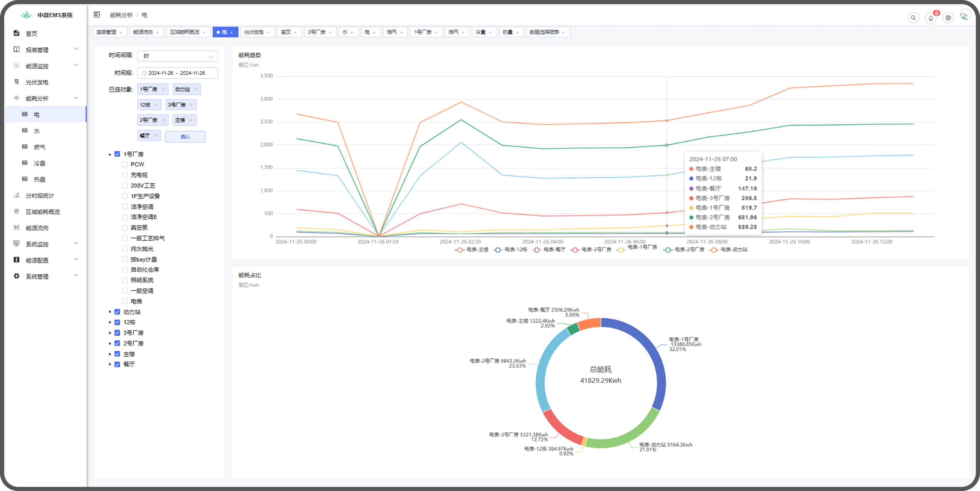This screenshot has height=491, width=980.
Task: Open the search magnifier icon
Action: (913, 17)
